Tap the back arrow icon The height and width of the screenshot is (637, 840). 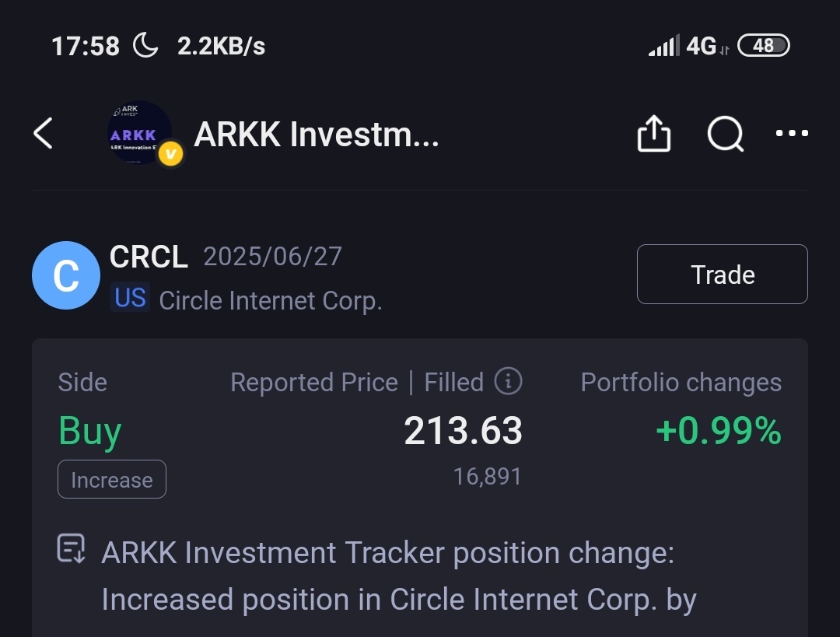(x=43, y=133)
